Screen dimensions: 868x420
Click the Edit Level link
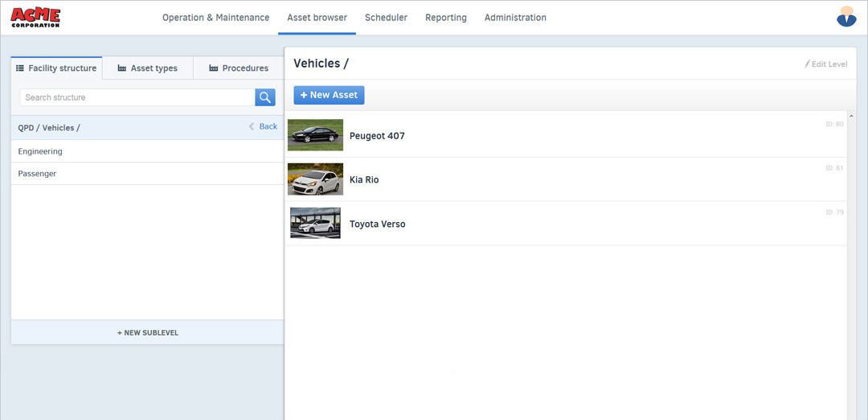tap(829, 64)
